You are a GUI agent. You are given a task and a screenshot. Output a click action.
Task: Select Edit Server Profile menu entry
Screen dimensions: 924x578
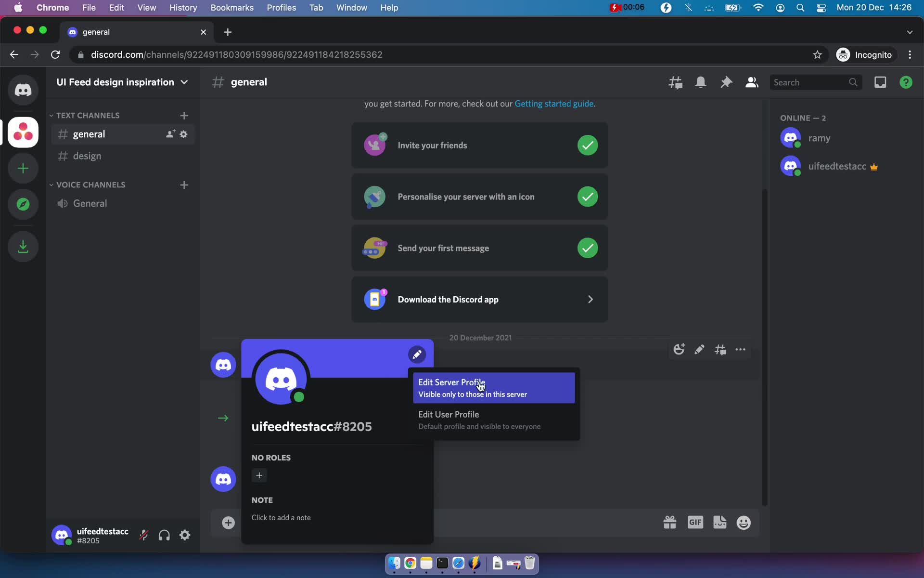(x=494, y=388)
